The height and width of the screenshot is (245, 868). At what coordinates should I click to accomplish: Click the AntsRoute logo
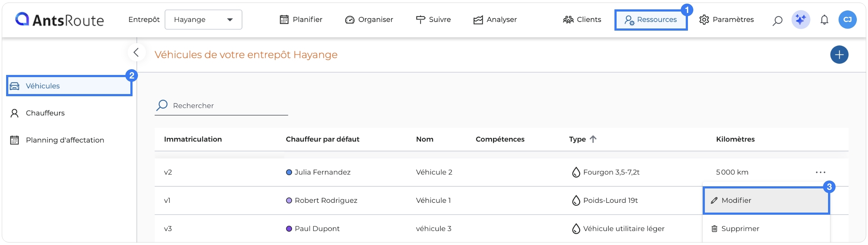tap(59, 20)
